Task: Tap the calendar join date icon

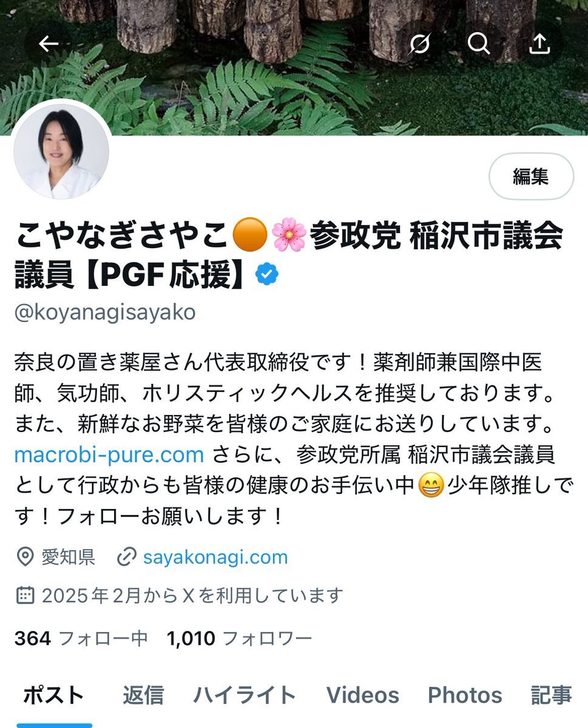Action: click(x=24, y=595)
